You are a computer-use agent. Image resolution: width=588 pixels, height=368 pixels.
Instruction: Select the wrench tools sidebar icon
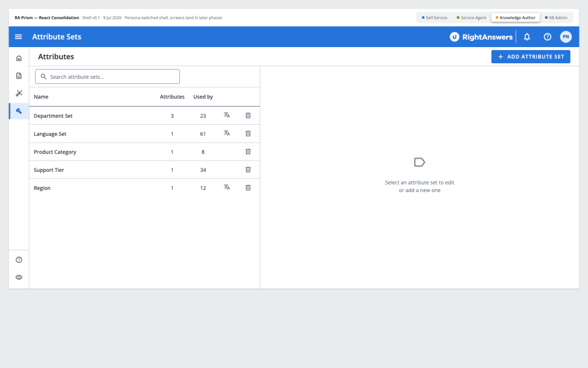pyautogui.click(x=19, y=111)
